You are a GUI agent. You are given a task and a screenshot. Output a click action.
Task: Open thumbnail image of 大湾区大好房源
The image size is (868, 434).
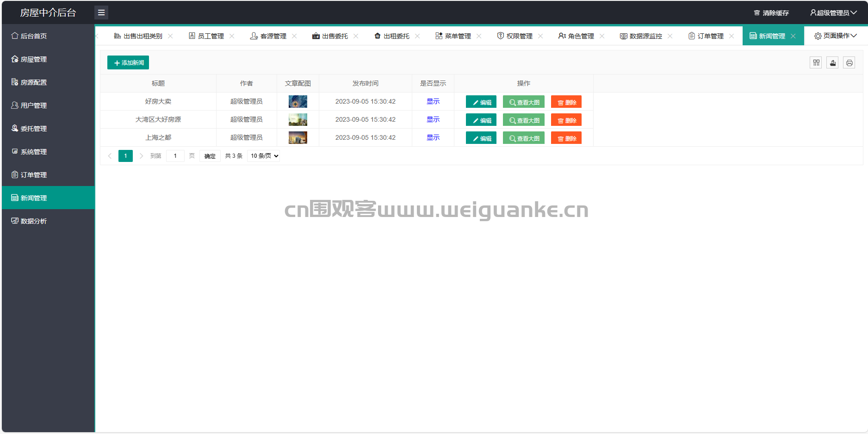point(298,119)
